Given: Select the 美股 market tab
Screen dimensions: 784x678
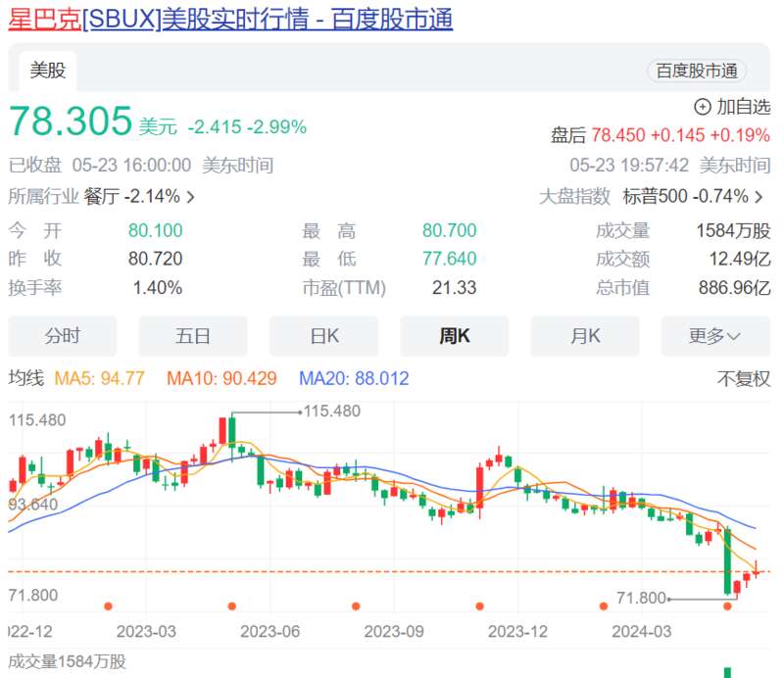Looking at the screenshot, I should tap(47, 71).
